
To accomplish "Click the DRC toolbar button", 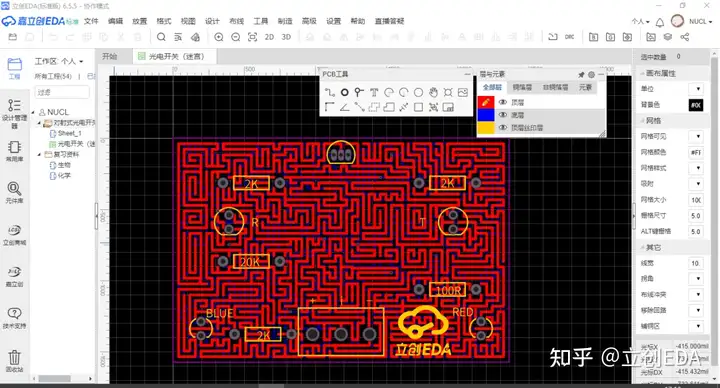I will pos(569,37).
